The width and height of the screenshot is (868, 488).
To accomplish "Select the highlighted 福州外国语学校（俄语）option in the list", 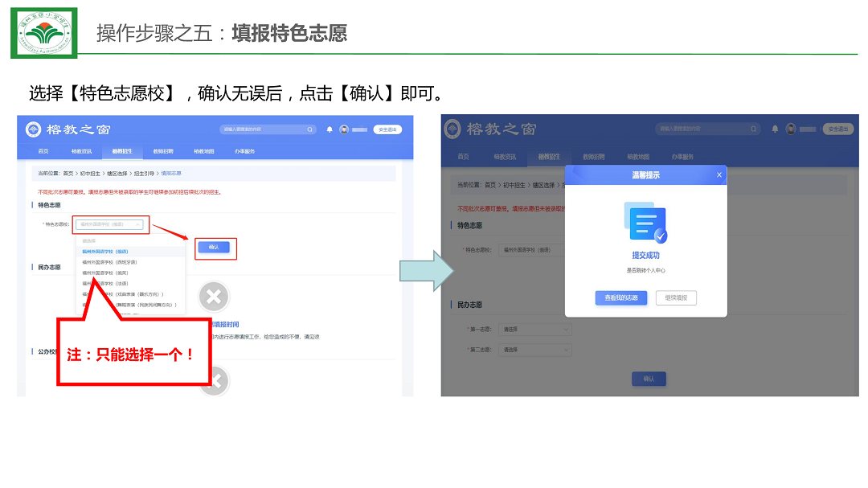I will pos(105,251).
